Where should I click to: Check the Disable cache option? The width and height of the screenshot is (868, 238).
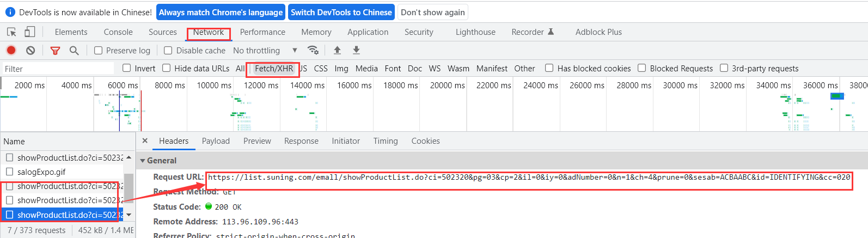168,51
